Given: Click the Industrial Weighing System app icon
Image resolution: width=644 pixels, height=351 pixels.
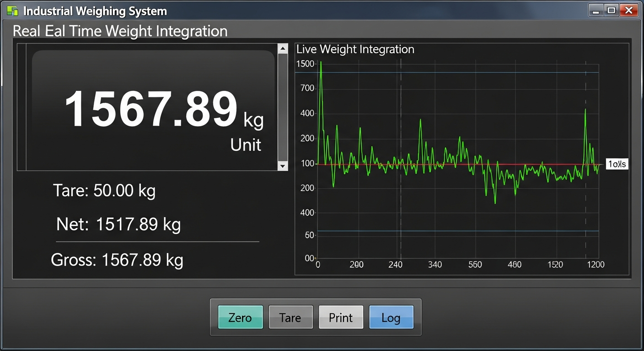Looking at the screenshot, I should (12, 11).
